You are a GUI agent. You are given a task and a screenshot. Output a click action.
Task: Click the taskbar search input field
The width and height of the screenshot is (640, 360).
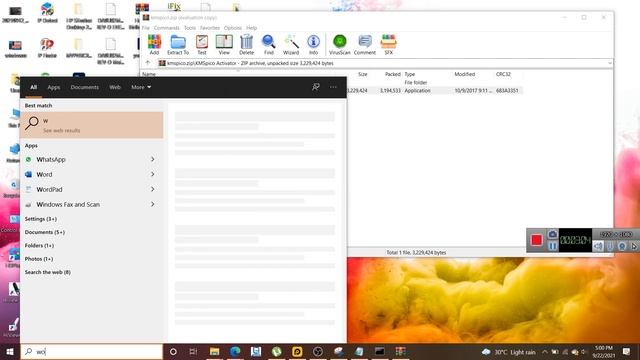tap(92, 351)
